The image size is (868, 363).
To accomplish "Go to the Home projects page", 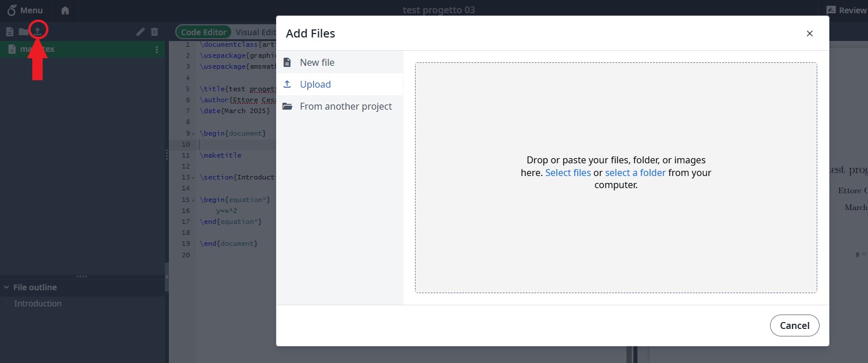I will pos(65,10).
